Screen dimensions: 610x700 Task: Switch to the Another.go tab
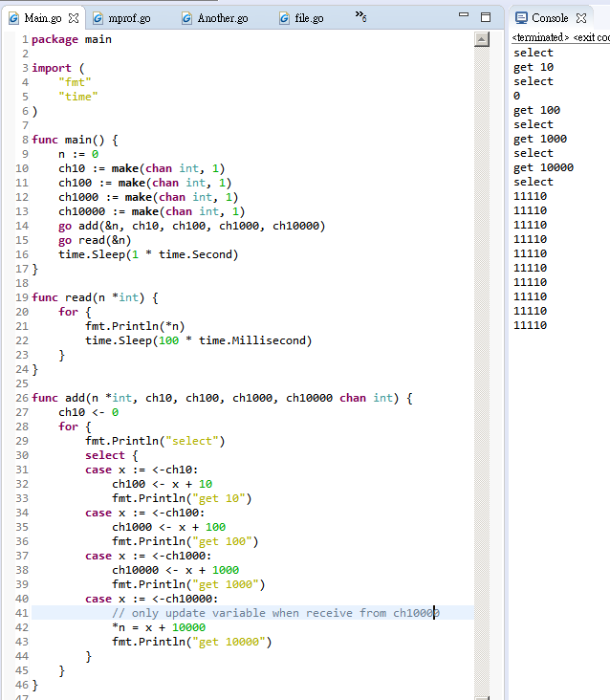(x=222, y=18)
